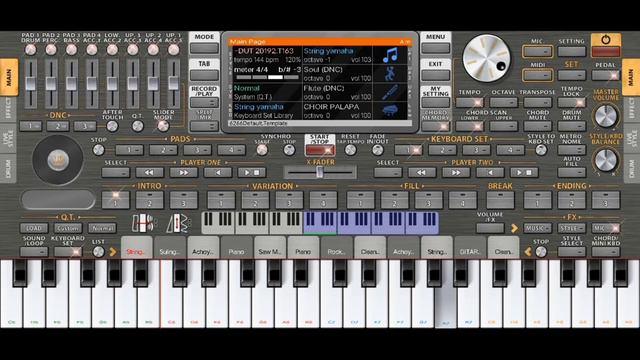Viewport: 640px width, 360px height.
Task: Toggle SYNCHRO START
Action: (262, 150)
